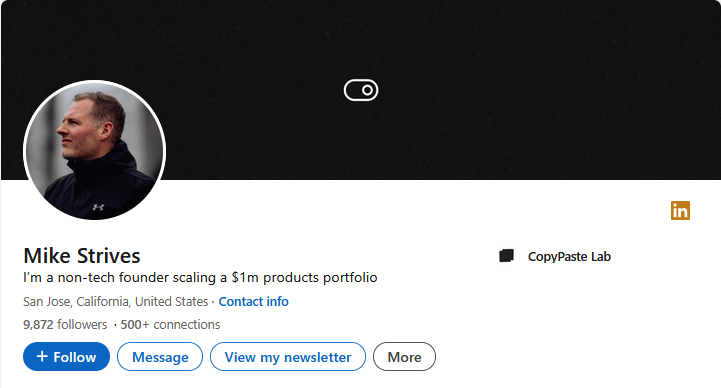Open the CopyPaste Lab company link

point(569,257)
